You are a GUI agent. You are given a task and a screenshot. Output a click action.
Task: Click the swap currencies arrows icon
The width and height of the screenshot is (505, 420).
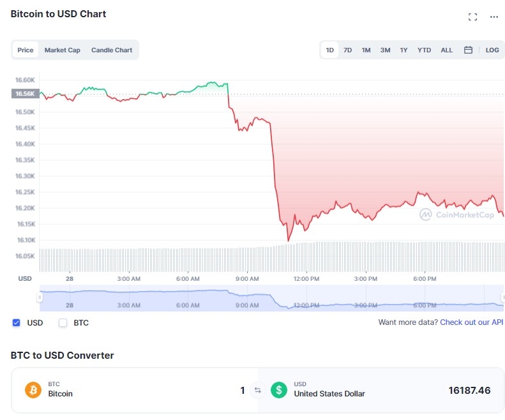pyautogui.click(x=258, y=391)
